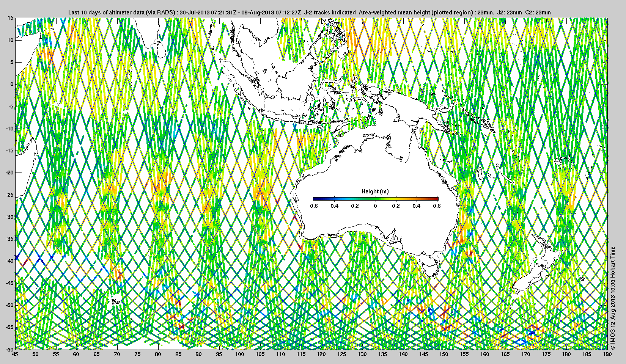Select the 150 longitude tick label

(x=444, y=354)
